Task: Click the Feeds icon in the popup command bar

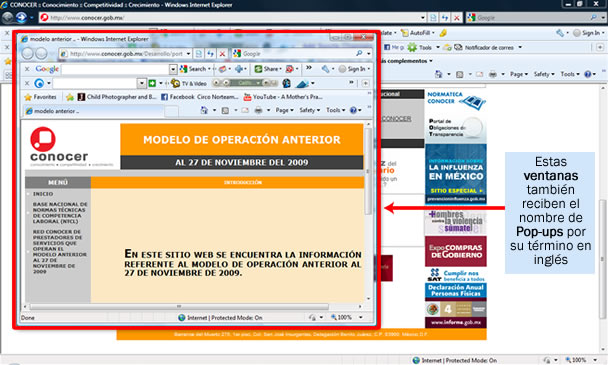Action: (x=225, y=111)
